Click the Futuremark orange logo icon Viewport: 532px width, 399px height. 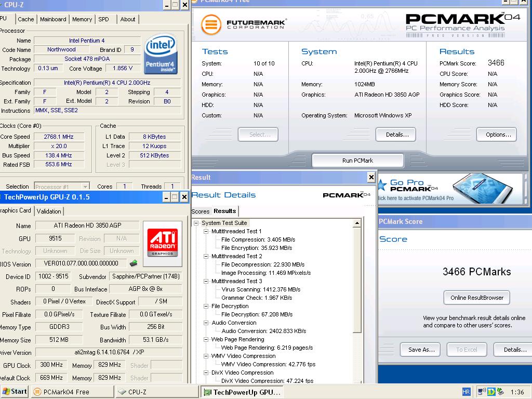[211, 24]
